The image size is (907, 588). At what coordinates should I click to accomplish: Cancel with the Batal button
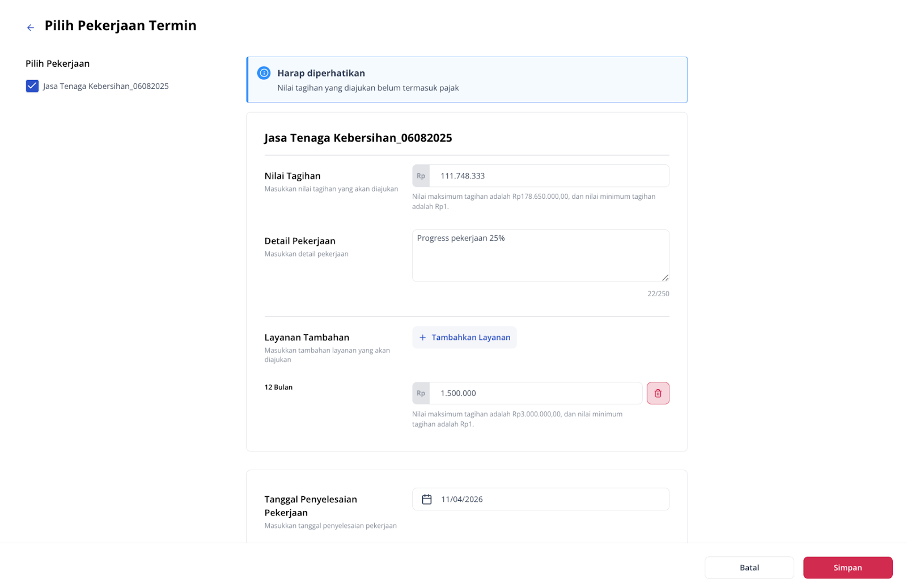point(749,568)
